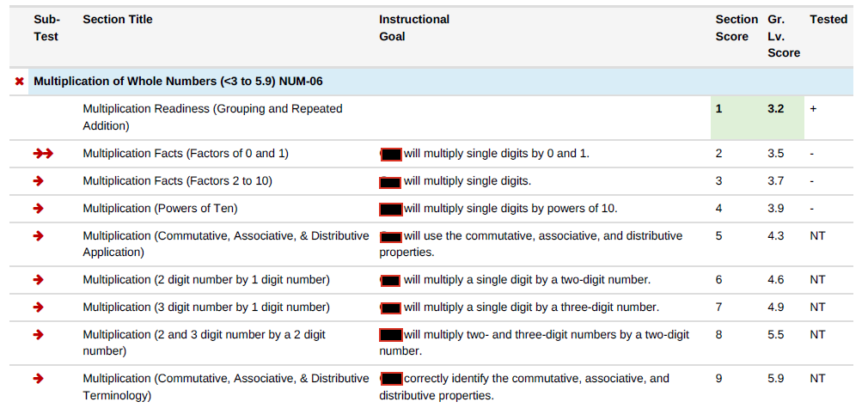The height and width of the screenshot is (414, 868).
Task: Click the Tested column header
Action: pos(828,20)
